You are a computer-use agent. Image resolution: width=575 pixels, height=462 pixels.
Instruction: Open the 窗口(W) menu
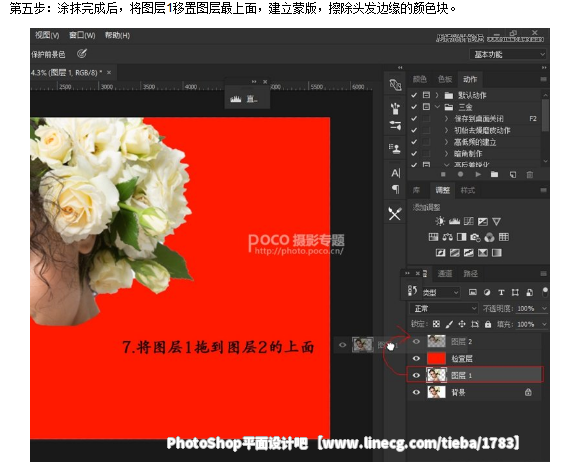click(82, 35)
